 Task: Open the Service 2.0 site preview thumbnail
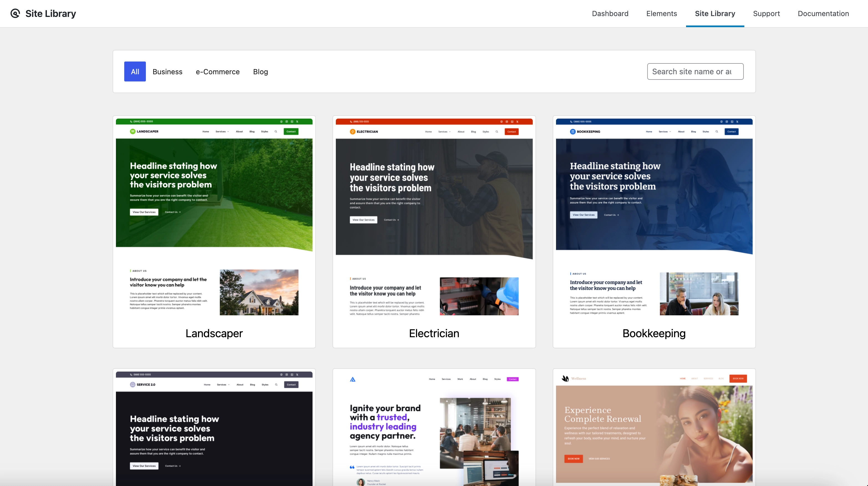[x=214, y=428]
